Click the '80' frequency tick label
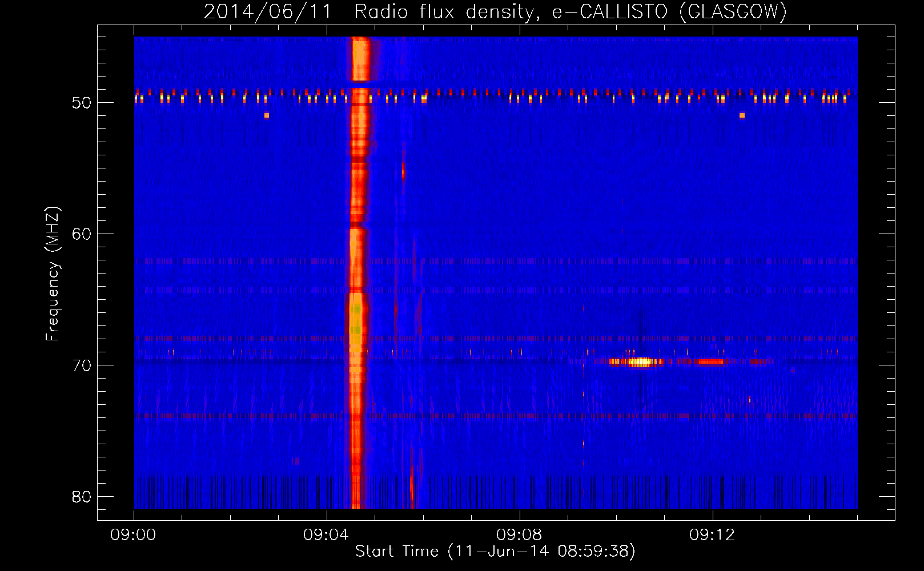Screen dimensions: 924x571 click(x=82, y=497)
